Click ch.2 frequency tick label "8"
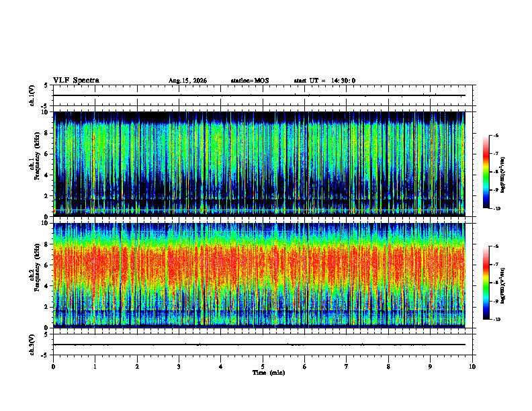This screenshot has width=532, height=411. (x=47, y=244)
